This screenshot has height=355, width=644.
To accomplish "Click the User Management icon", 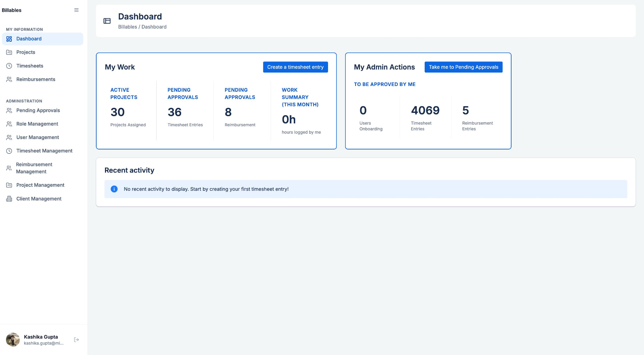I will coord(9,137).
